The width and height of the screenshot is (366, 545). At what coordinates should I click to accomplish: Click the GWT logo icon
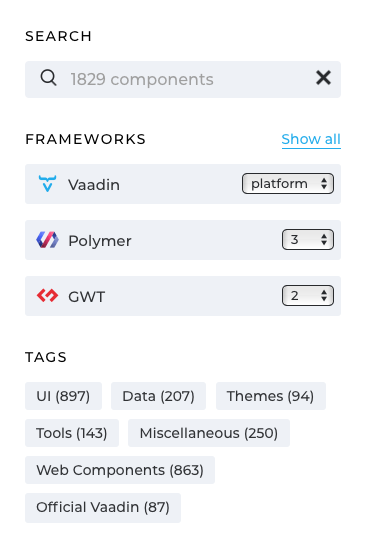(x=47, y=296)
